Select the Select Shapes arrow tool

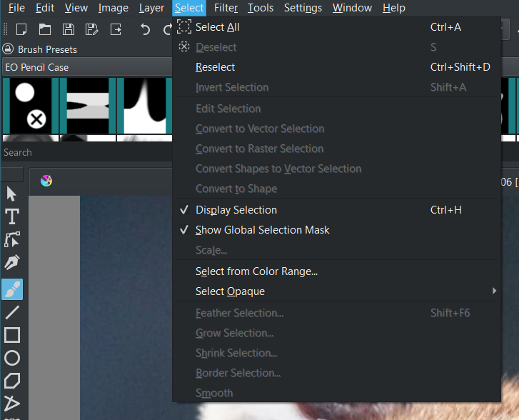[11, 194]
